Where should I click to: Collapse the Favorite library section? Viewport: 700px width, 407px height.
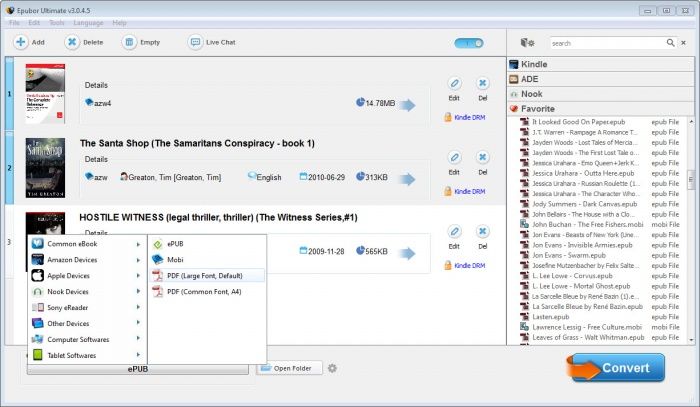tap(601, 109)
